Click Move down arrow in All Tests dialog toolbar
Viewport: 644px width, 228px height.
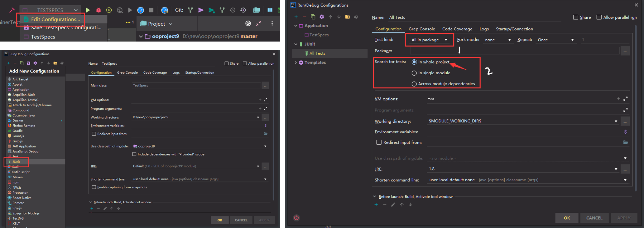coord(339,17)
